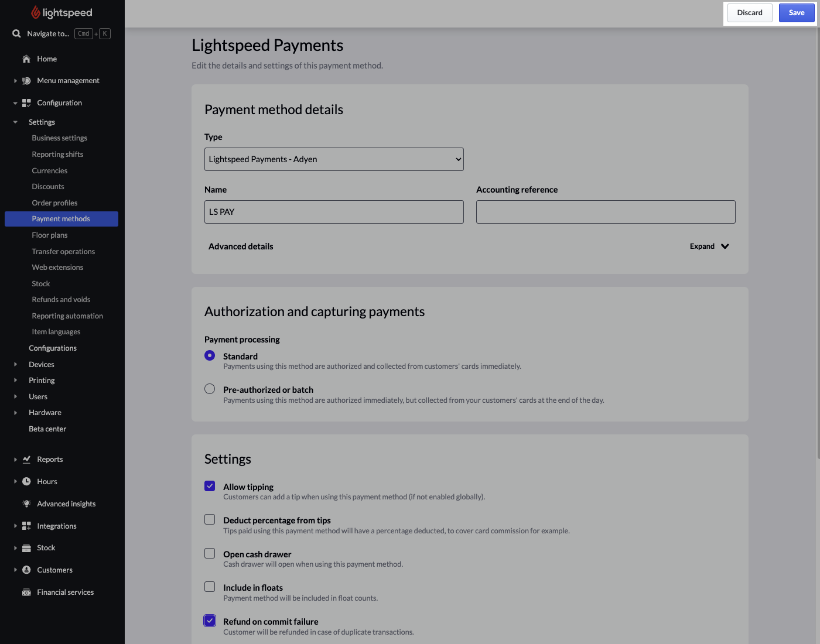
Task: Click the Hours clock icon
Action: [26, 481]
